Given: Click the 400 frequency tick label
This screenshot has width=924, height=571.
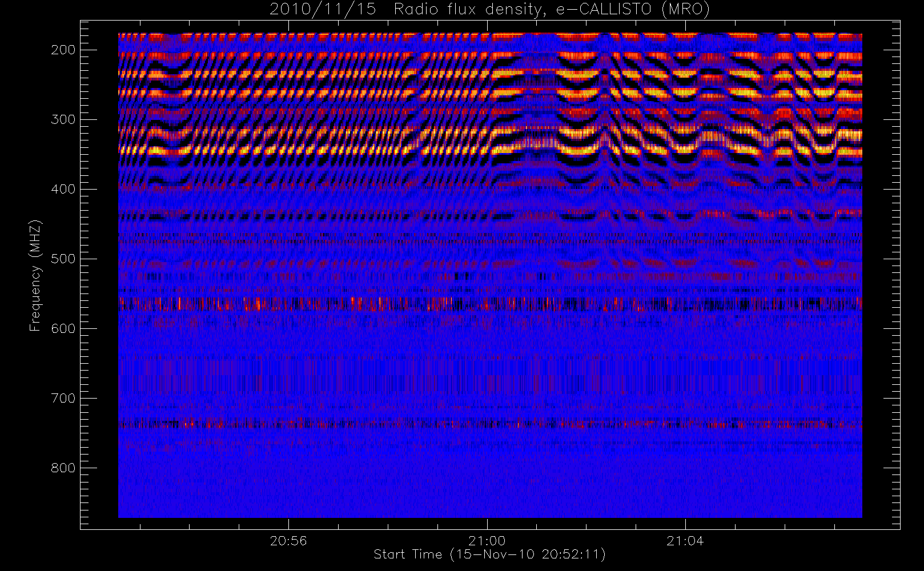Looking at the screenshot, I should (63, 189).
